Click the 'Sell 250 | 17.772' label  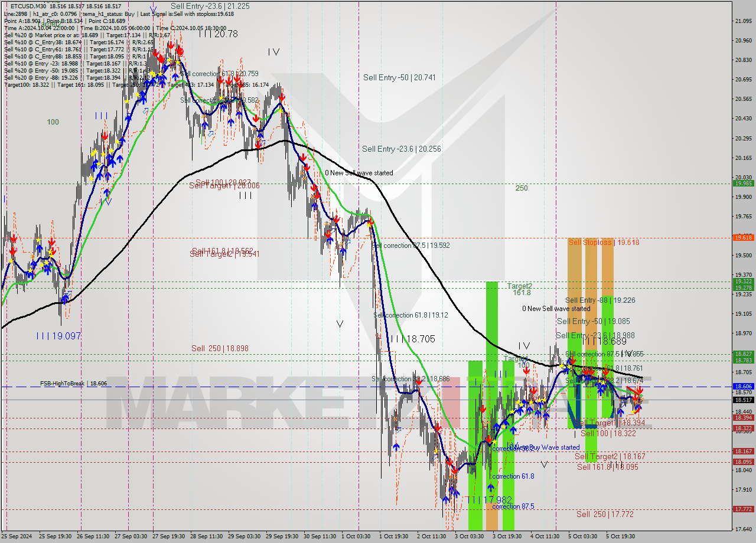[605, 514]
